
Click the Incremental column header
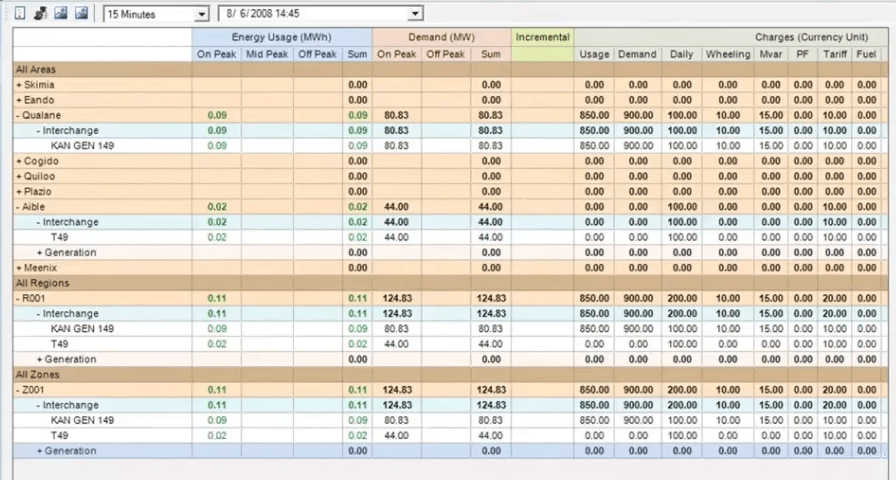pyautogui.click(x=543, y=37)
